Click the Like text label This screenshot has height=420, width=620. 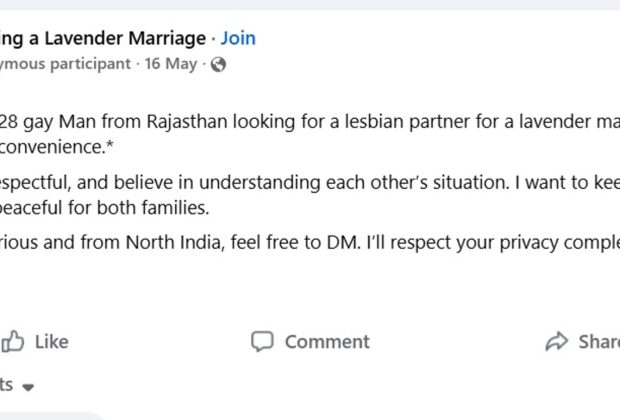point(52,342)
